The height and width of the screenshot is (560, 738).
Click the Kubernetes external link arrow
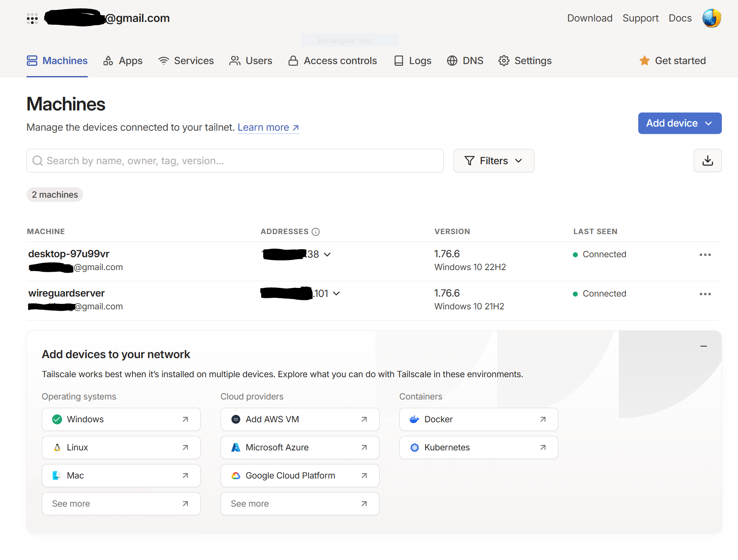click(x=543, y=448)
